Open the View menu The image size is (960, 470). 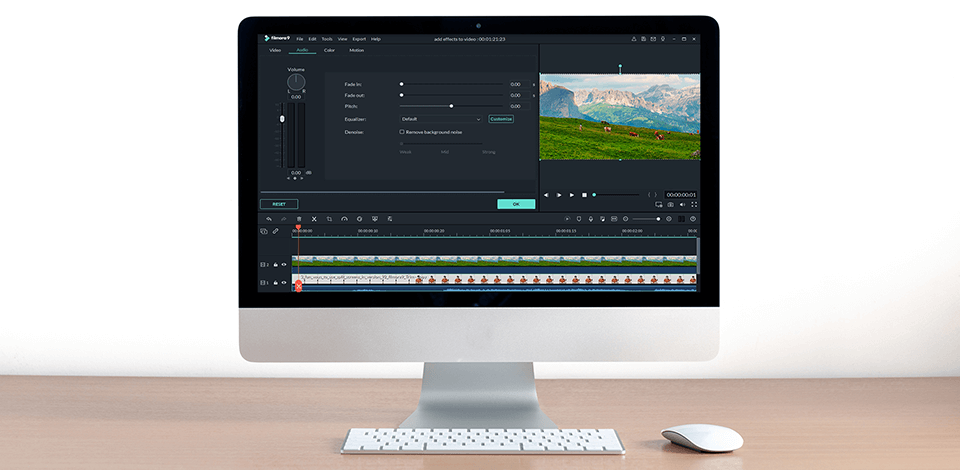(342, 39)
